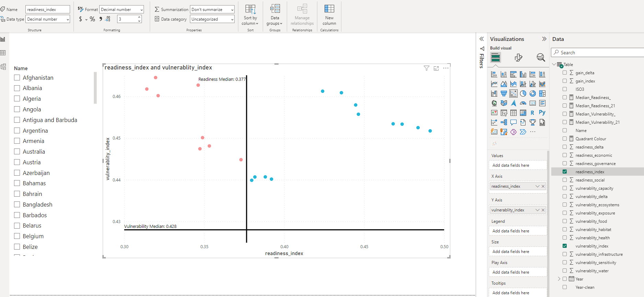Open the Format visual paintbrush tab

point(518,57)
